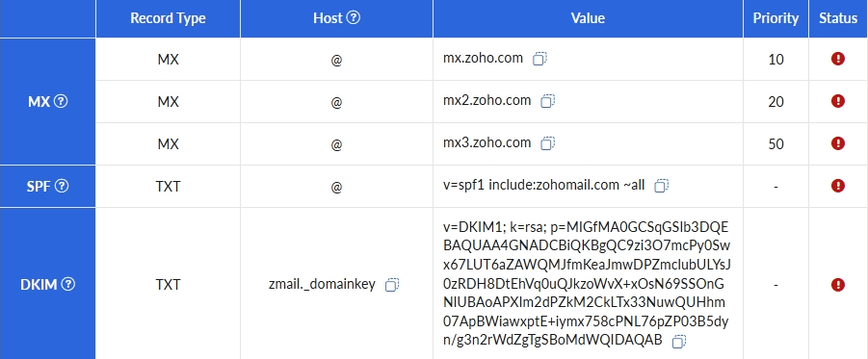This screenshot has width=868, height=359.
Task: Click error status for mx2.zoho.com record
Action: tap(838, 101)
